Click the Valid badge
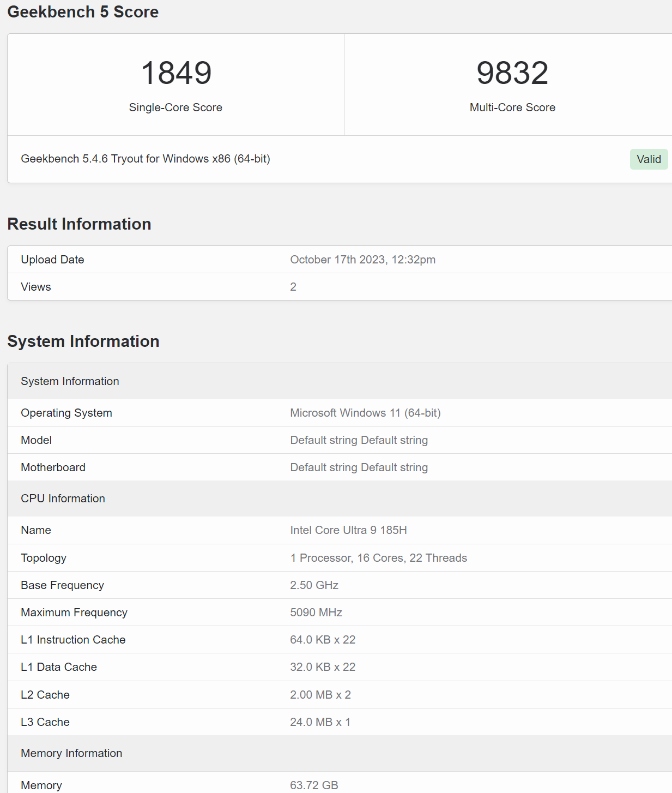The width and height of the screenshot is (672, 793). tap(648, 159)
